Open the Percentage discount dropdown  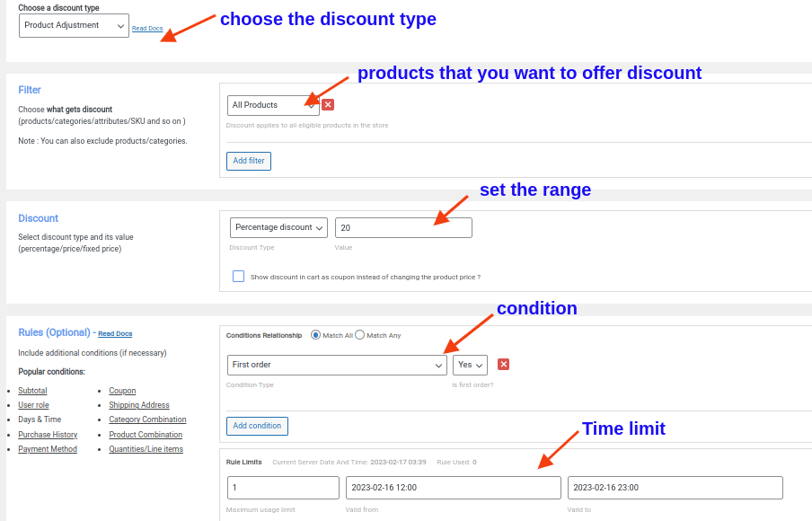click(278, 227)
